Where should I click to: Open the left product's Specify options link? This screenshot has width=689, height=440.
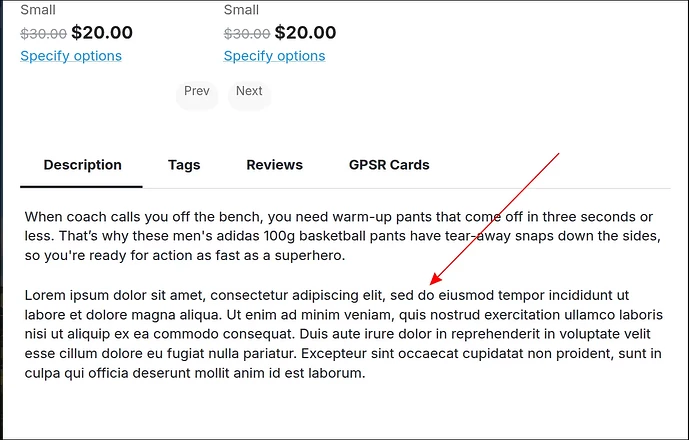pyautogui.click(x=71, y=56)
